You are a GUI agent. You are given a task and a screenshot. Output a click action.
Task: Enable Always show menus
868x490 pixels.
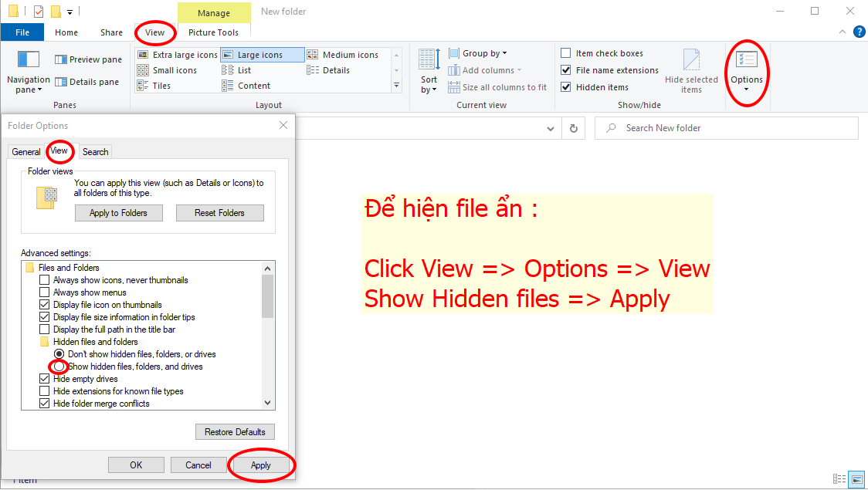(x=45, y=292)
